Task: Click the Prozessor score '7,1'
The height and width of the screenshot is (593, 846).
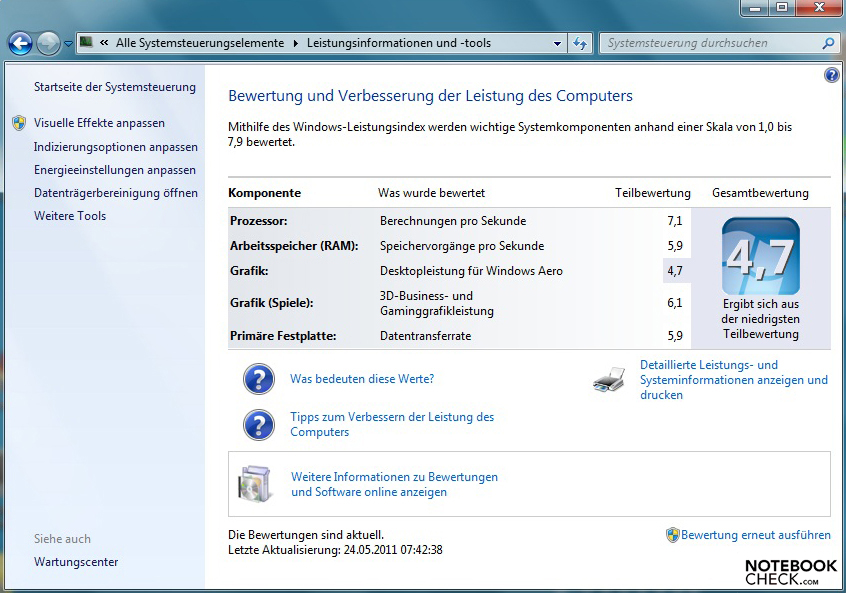Action: coord(674,221)
